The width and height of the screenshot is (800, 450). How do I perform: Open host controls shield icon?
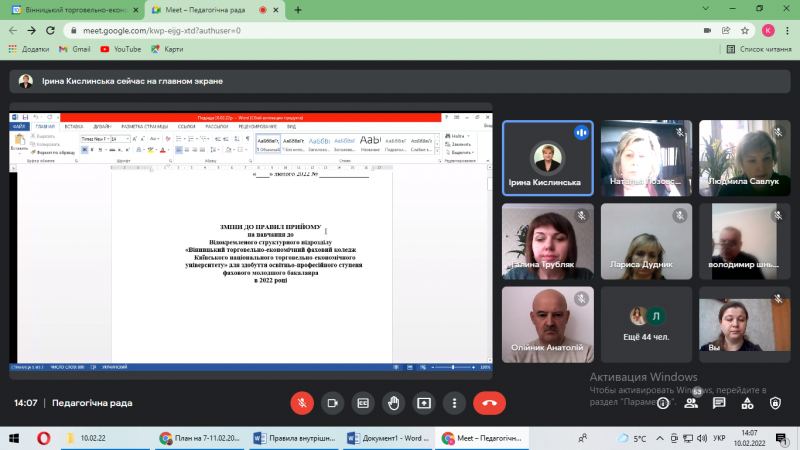click(776, 404)
